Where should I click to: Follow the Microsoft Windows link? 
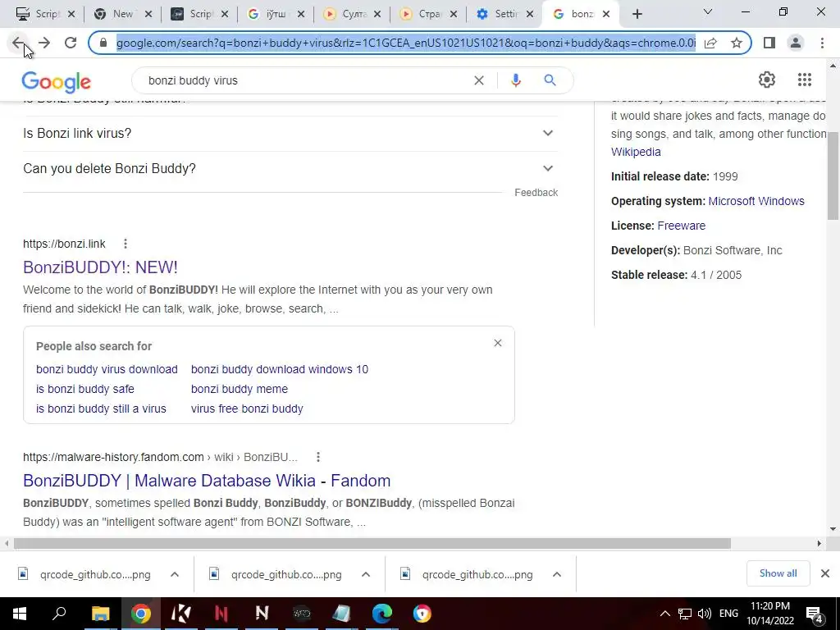tap(756, 202)
